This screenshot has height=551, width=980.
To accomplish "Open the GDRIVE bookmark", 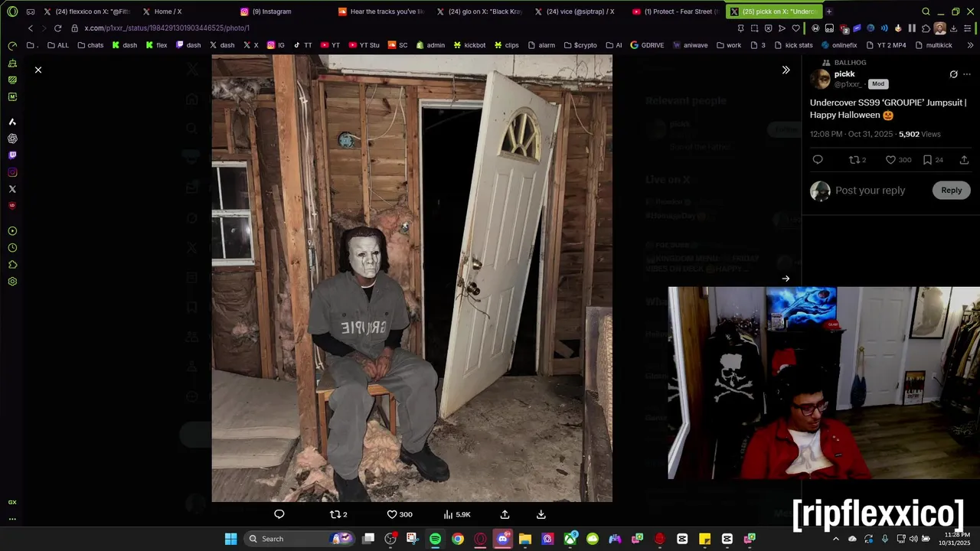I will tap(647, 45).
